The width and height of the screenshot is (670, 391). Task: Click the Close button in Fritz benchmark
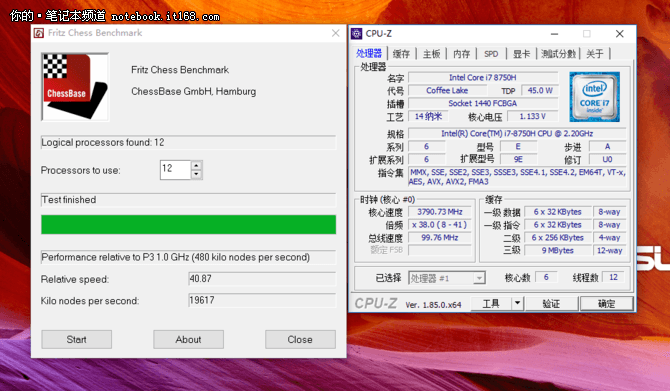[300, 339]
